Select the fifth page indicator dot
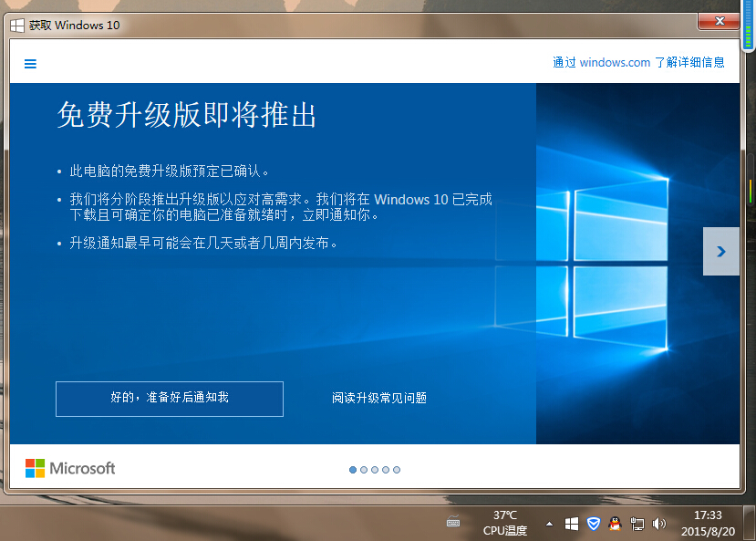Viewport: 756px width, 541px height. (397, 470)
